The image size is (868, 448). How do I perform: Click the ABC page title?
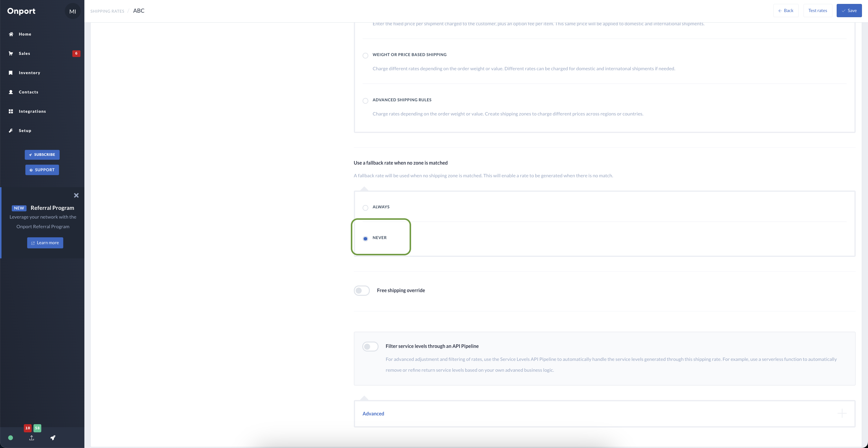[139, 11]
